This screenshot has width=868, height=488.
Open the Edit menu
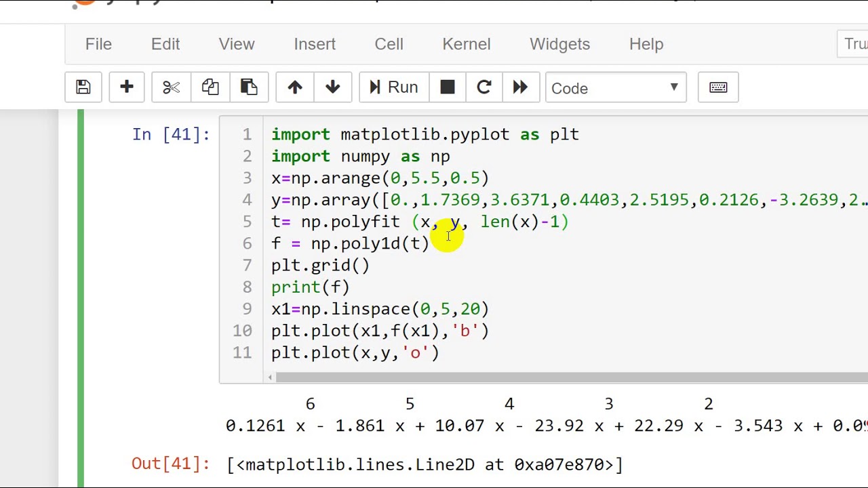point(165,44)
